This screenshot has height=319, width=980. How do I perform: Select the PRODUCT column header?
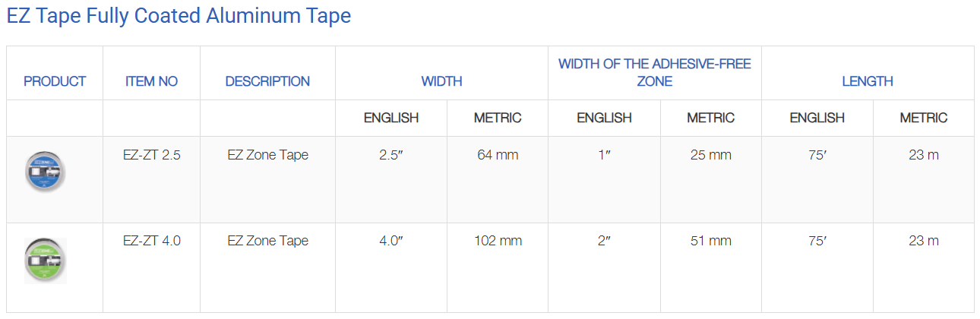coord(55,81)
